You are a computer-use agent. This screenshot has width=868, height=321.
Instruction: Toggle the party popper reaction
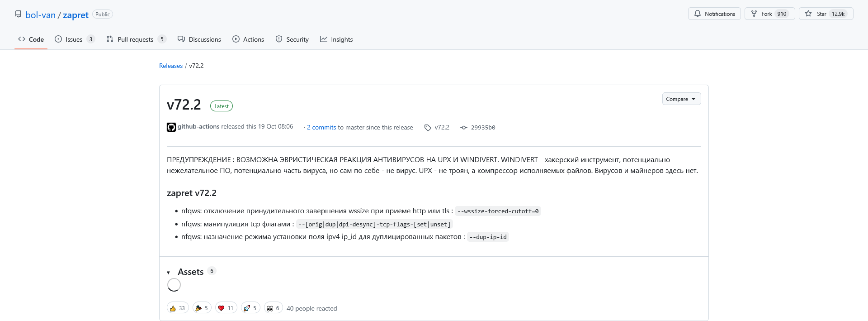[202, 308]
